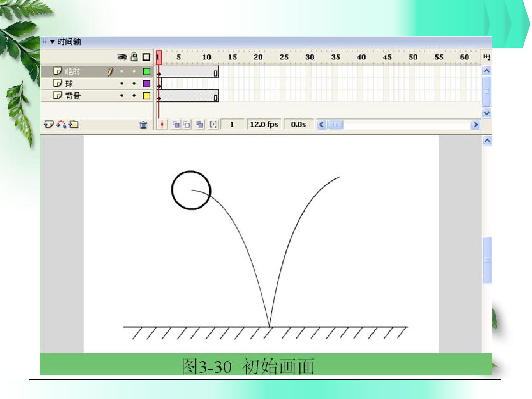The width and height of the screenshot is (532, 399).
Task: Select the 临时 layer
Action: (x=97, y=71)
